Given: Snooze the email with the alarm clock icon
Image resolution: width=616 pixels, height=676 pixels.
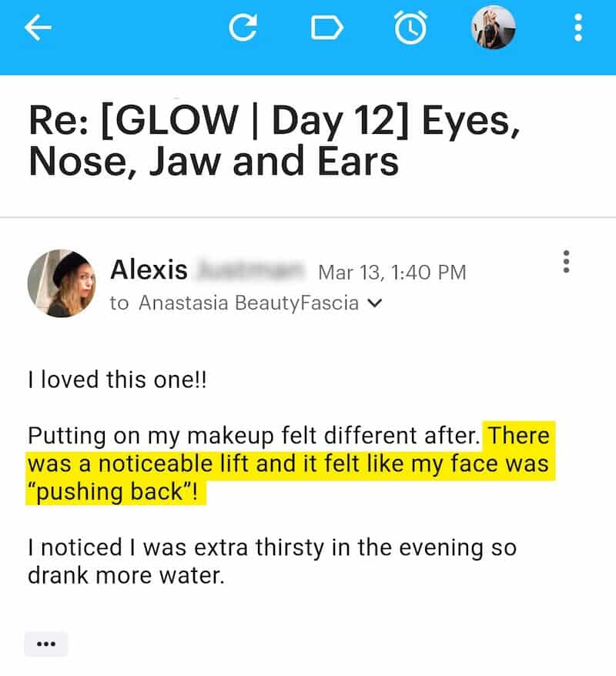Looking at the screenshot, I should [410, 28].
